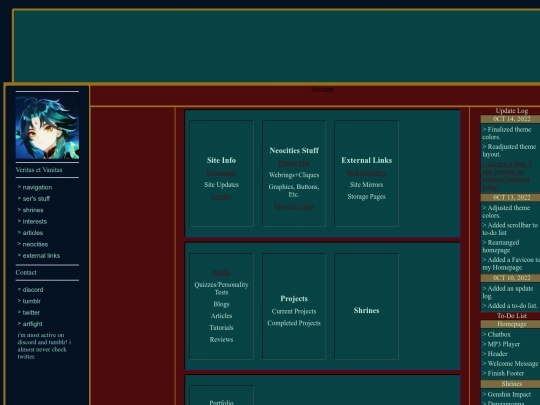Select the OCT 14, 2022 log header

[510, 119]
